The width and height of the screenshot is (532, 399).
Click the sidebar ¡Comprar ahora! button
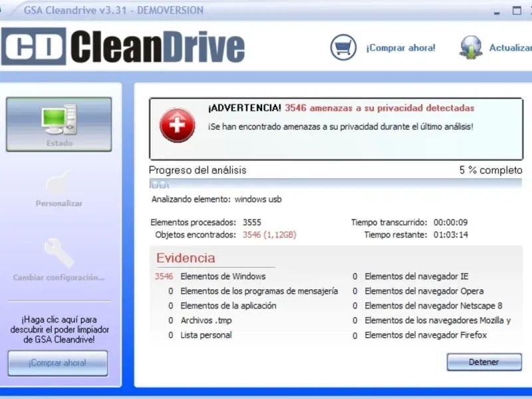coord(58,363)
